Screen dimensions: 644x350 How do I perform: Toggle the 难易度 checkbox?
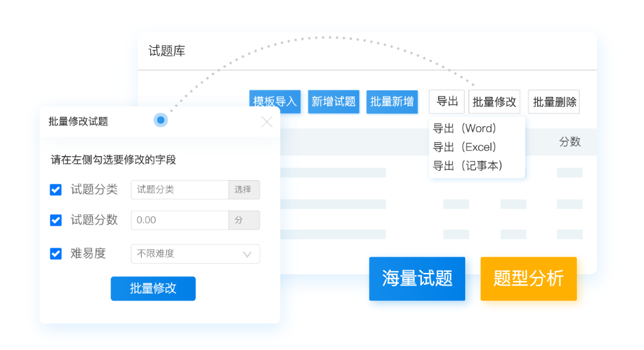[x=56, y=254]
